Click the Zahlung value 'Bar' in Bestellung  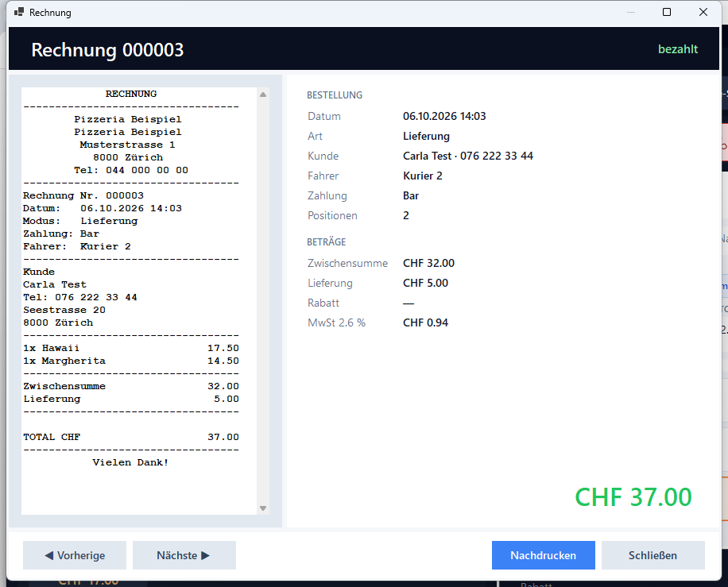click(x=411, y=196)
